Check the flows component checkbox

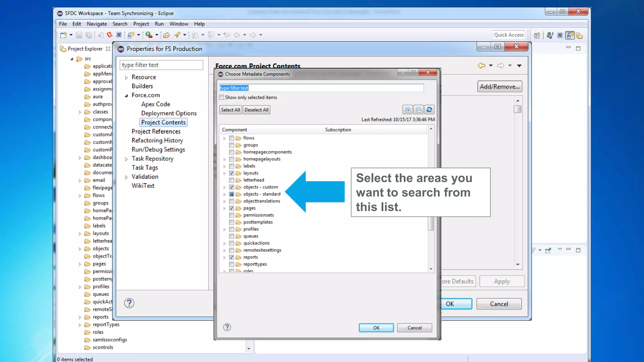click(x=231, y=138)
